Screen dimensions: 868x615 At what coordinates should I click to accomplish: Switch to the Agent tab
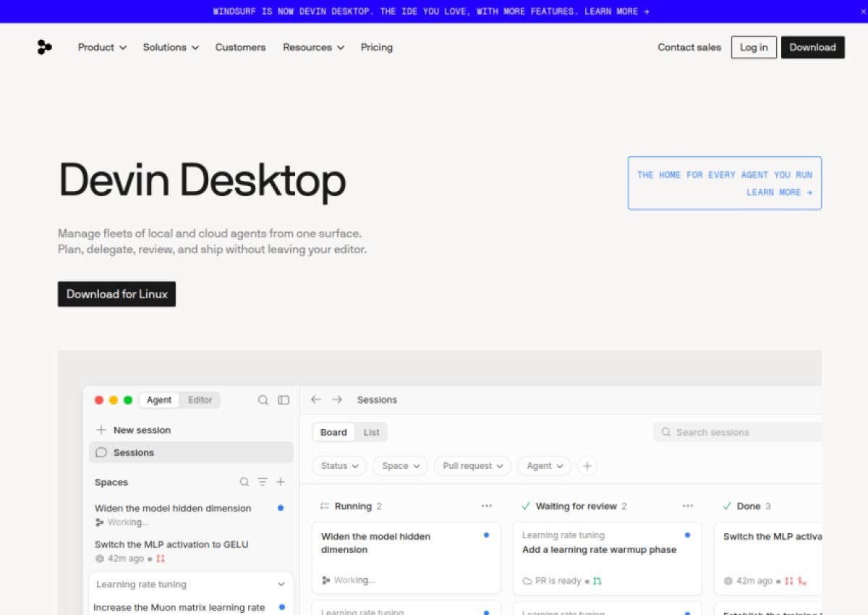(159, 400)
